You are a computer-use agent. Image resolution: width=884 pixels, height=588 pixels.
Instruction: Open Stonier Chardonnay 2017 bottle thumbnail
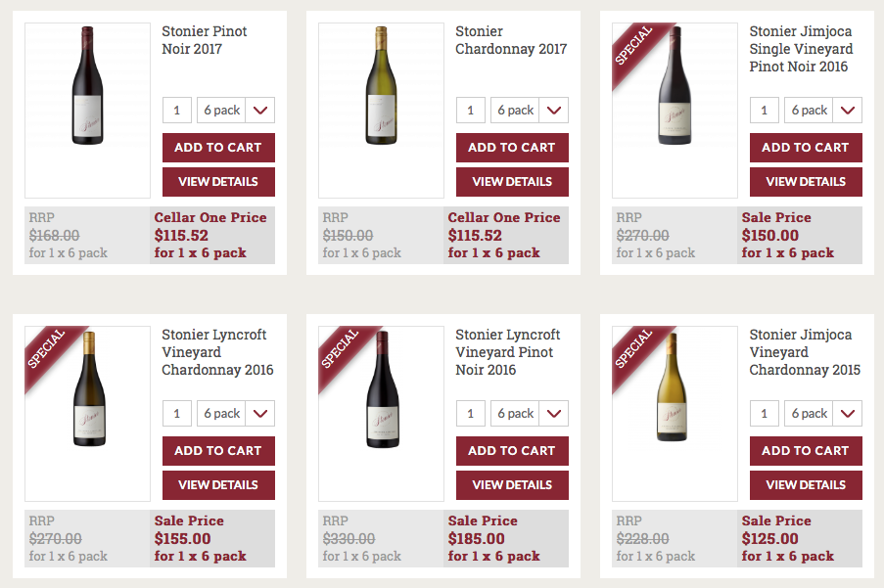[x=381, y=88]
